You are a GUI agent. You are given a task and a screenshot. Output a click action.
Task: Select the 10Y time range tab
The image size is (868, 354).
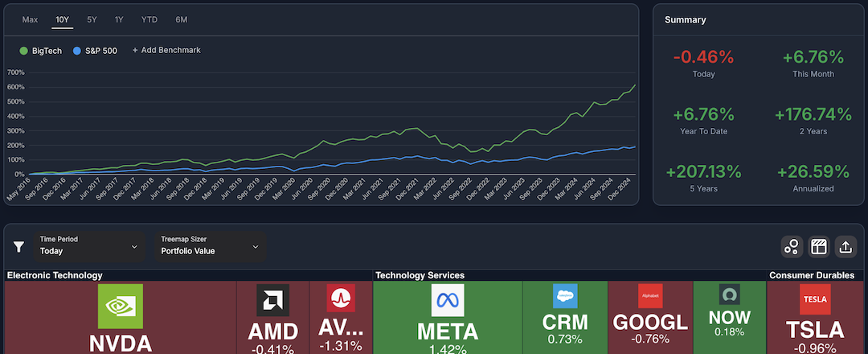click(62, 19)
